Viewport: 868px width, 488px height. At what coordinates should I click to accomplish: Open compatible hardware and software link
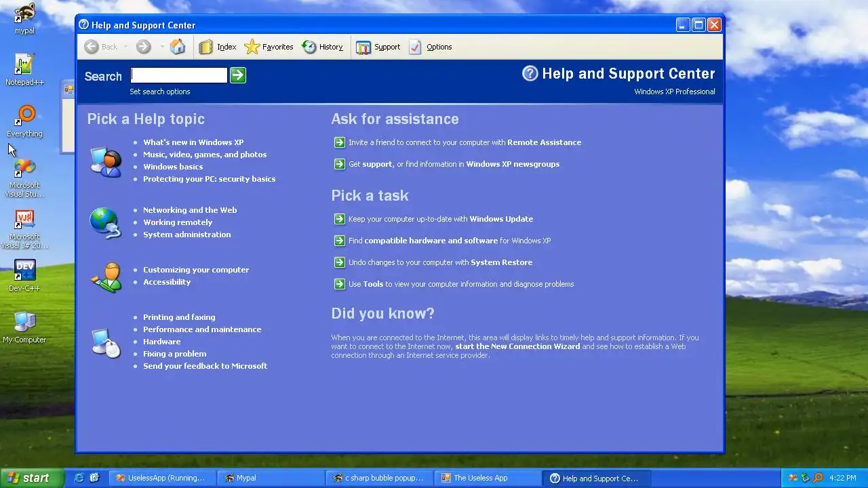pyautogui.click(x=431, y=241)
